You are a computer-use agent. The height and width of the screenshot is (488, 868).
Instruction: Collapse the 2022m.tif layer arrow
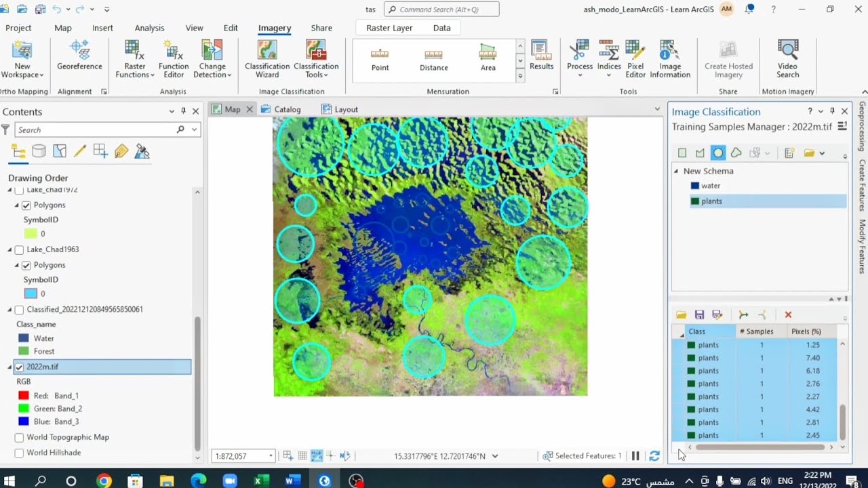click(9, 367)
